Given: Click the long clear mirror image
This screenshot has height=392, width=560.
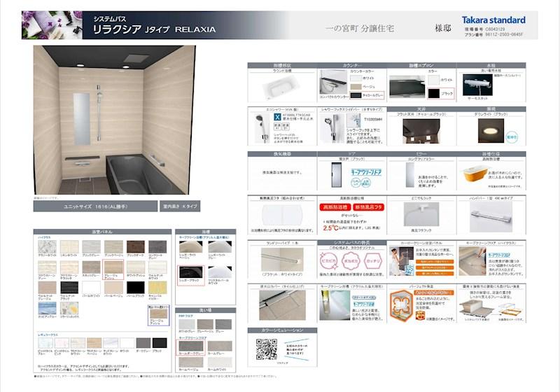Looking at the screenshot, I should pyautogui.click(x=410, y=175).
